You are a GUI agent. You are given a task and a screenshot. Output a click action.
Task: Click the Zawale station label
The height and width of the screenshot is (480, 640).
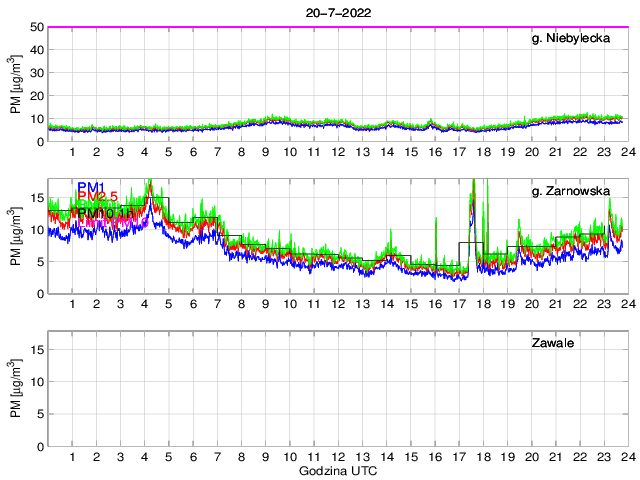point(553,343)
